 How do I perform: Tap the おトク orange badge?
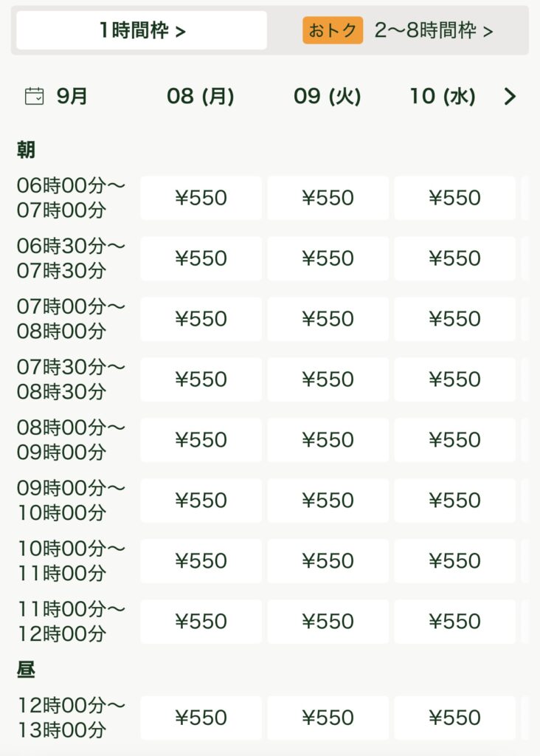[333, 30]
